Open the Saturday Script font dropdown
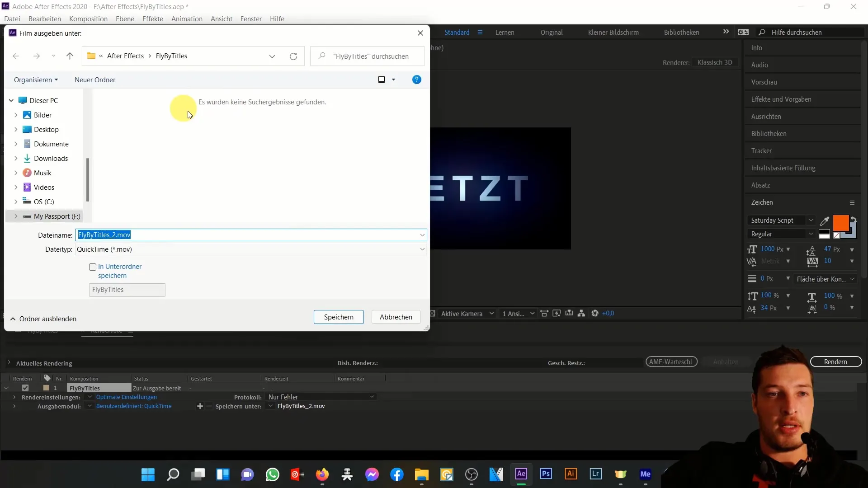Screen dimensions: 868x488 tap(811, 221)
